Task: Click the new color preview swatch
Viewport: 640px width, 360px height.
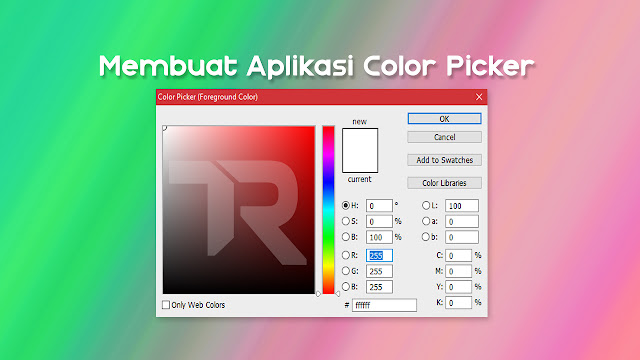Action: [360, 150]
